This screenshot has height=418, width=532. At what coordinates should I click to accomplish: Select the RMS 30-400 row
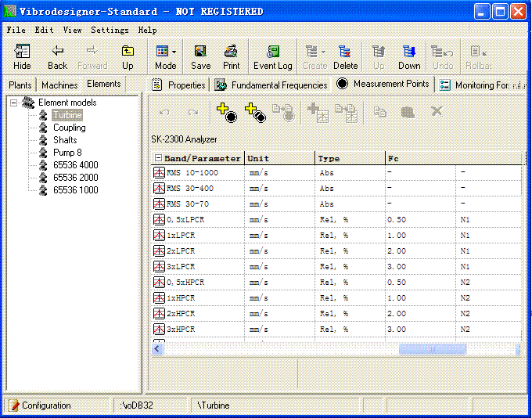click(x=336, y=189)
